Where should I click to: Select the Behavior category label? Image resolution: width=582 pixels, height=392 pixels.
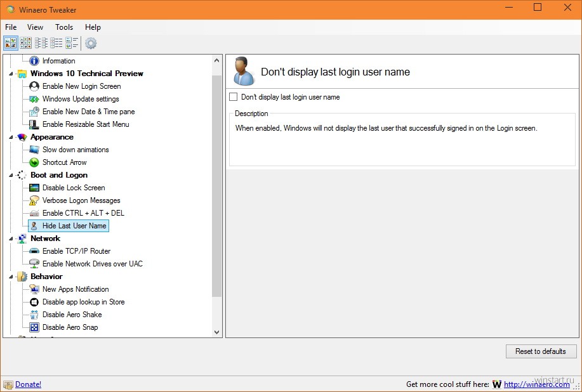(46, 277)
